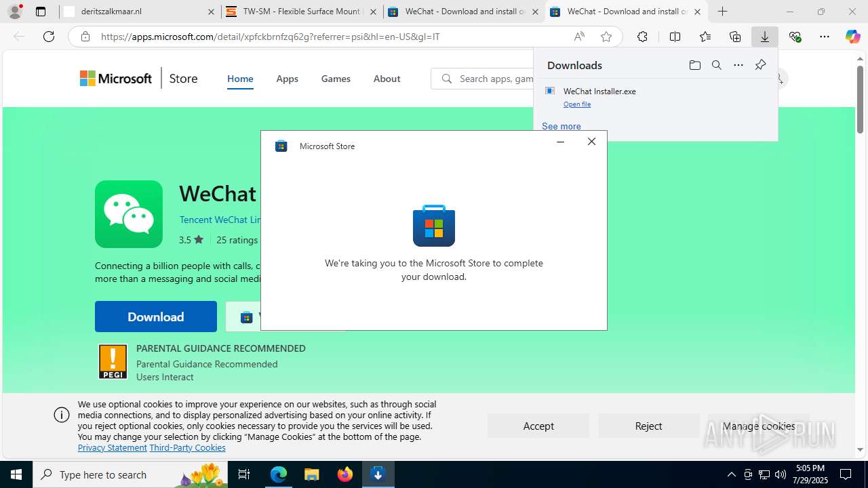Open Tencent WeChat Limited publisher link

click(x=220, y=220)
